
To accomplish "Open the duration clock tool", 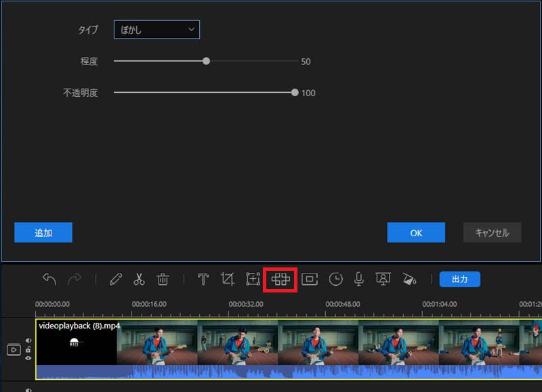I will (x=335, y=279).
